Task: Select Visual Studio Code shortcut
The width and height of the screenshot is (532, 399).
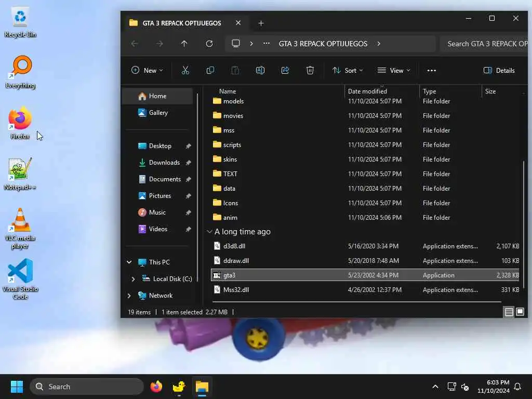Action: click(x=20, y=280)
